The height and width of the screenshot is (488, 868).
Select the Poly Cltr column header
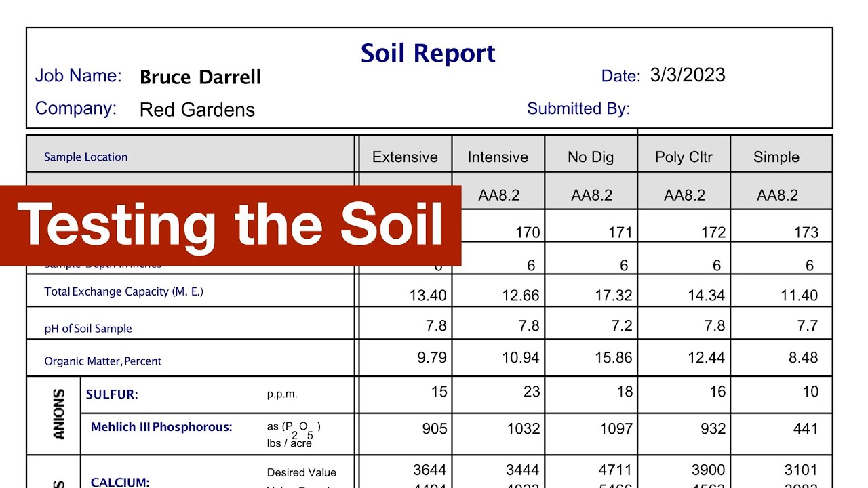684,157
